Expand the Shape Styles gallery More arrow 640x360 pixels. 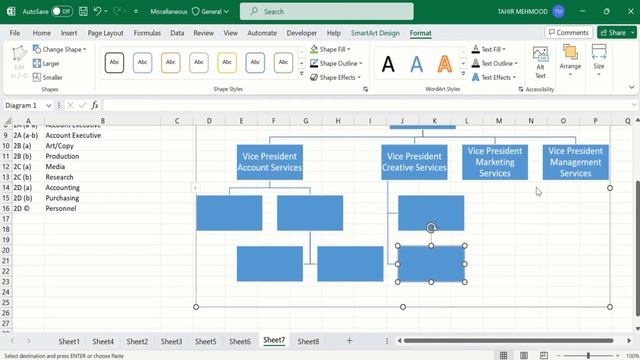pos(302,74)
